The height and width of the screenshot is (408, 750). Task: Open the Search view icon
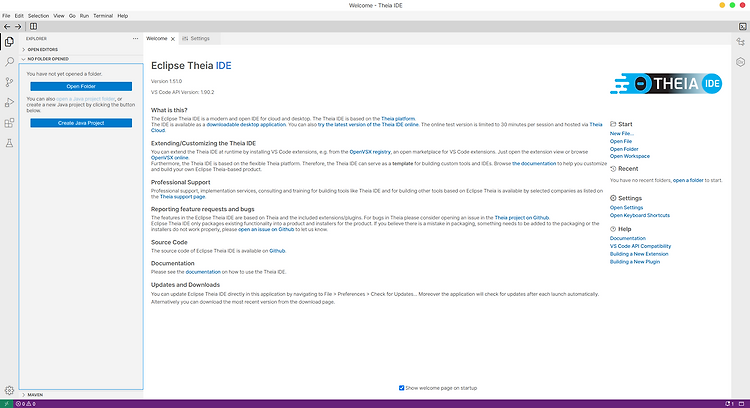[x=9, y=62]
